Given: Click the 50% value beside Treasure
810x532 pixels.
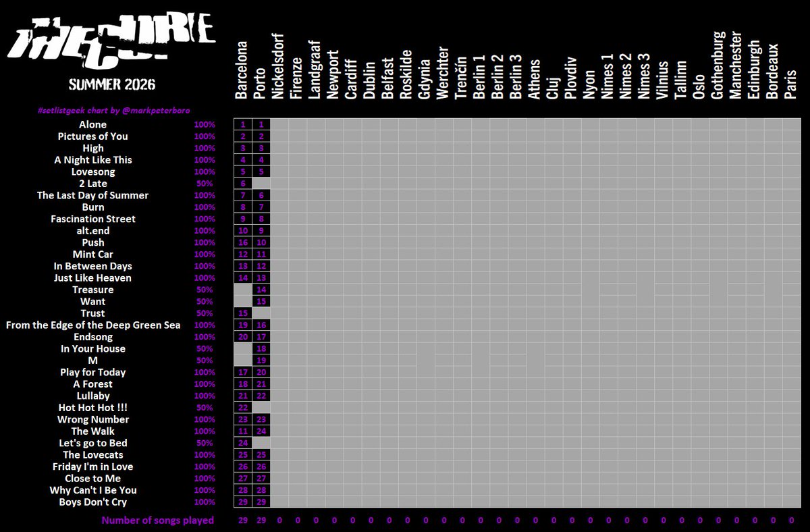Looking at the screenshot, I should pyautogui.click(x=205, y=290).
